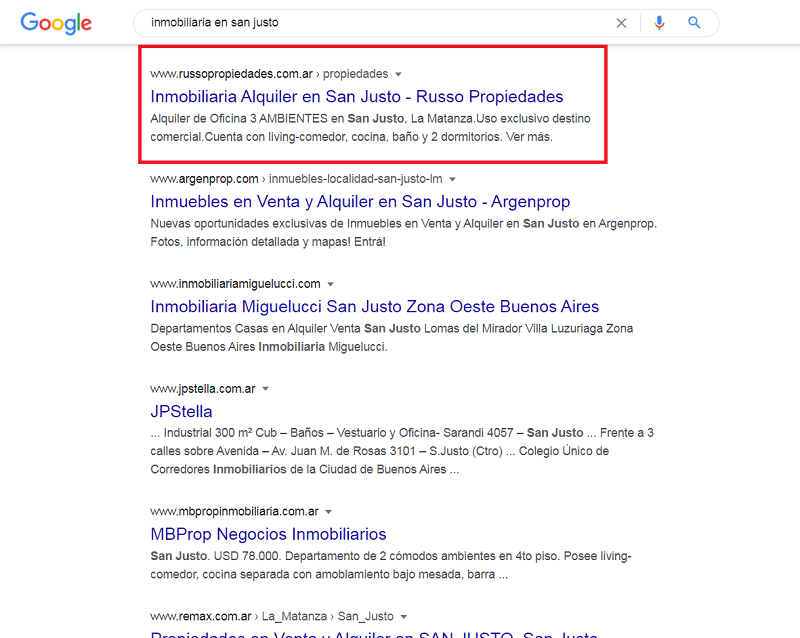This screenshot has height=638, width=800.
Task: Click the www.mbpropinmobiliaria.com.ar URL text
Action: 234,511
